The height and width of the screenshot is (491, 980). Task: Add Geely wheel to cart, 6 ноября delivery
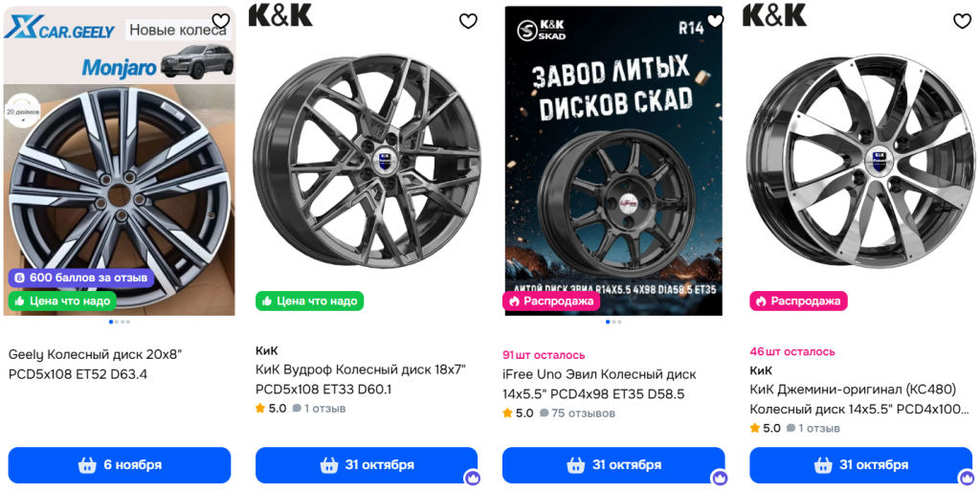(120, 465)
